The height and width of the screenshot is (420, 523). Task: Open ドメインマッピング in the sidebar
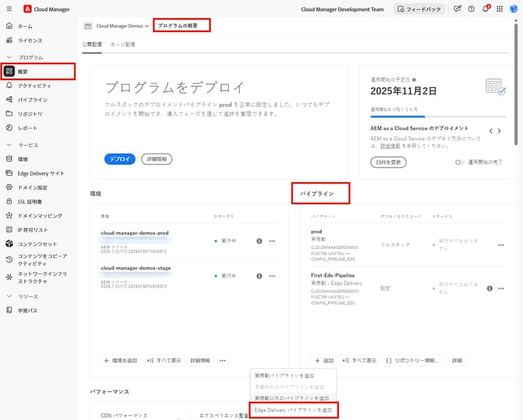click(38, 216)
